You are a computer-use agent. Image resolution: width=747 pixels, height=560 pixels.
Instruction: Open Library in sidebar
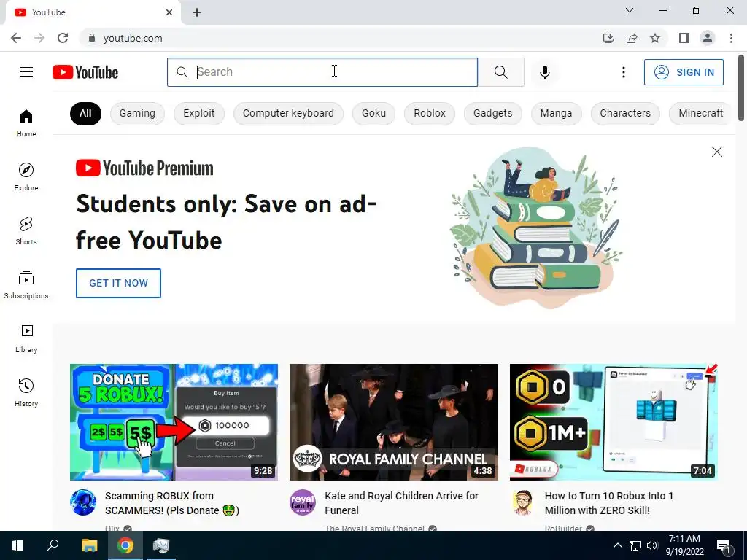tap(26, 338)
